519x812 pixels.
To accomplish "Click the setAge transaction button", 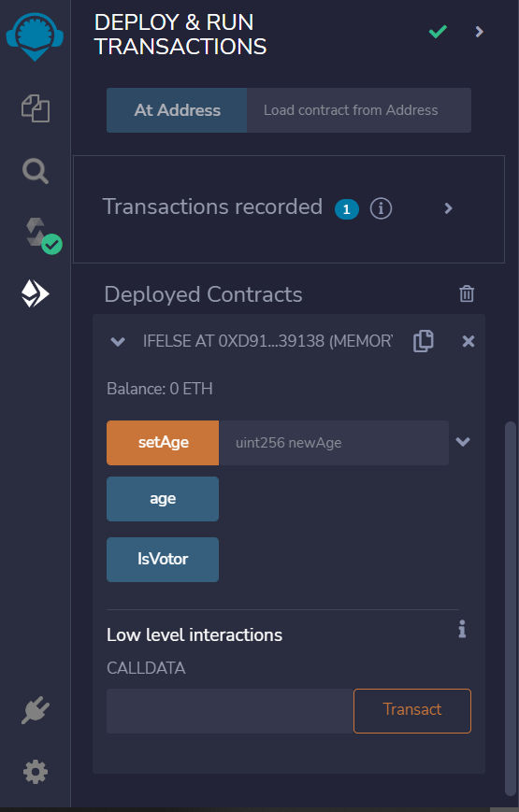I will [163, 443].
